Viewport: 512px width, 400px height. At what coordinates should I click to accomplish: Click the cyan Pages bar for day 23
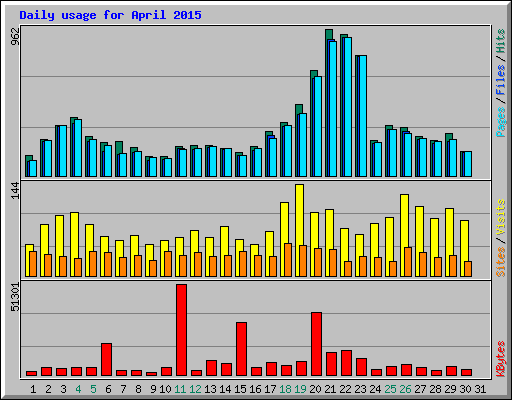(363, 116)
